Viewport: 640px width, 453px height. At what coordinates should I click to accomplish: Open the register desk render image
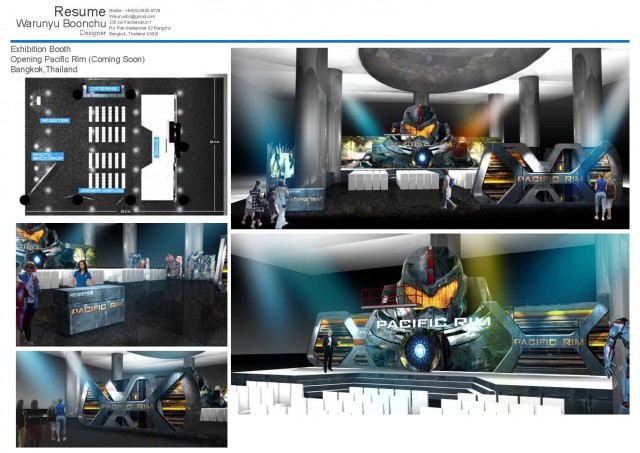pos(122,284)
